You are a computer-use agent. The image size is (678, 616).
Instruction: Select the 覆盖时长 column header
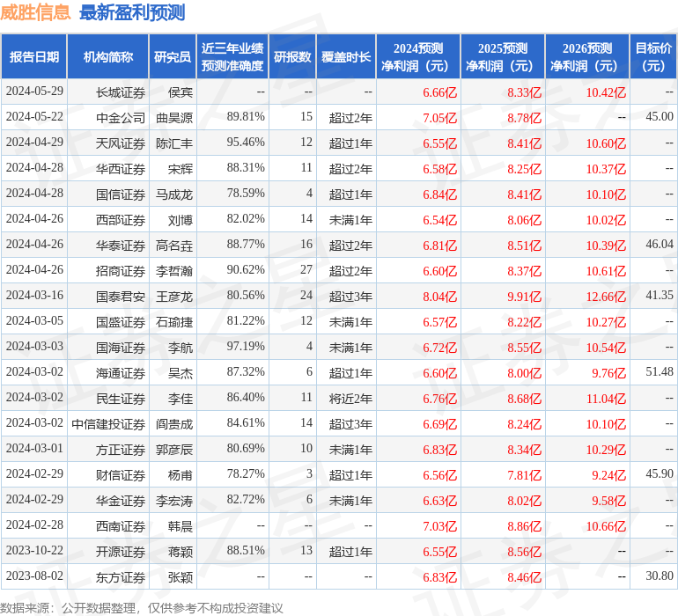(346, 56)
